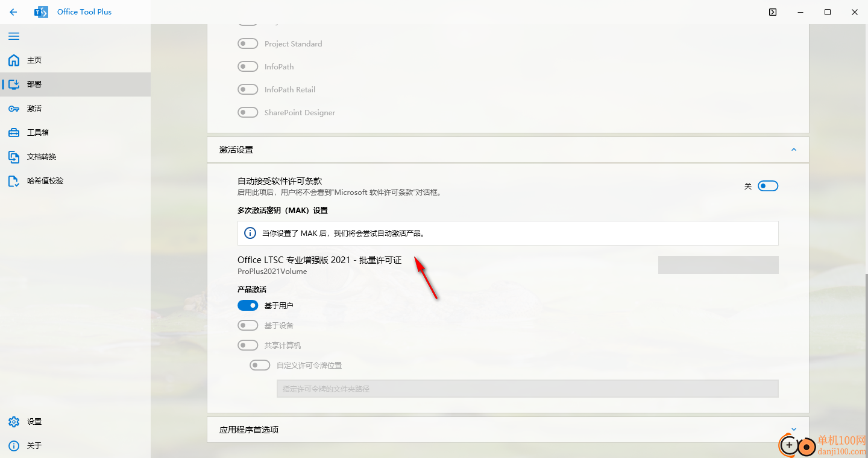Click the 部署 deploy icon
Screen dimensions: 868x458
[x=14, y=84]
